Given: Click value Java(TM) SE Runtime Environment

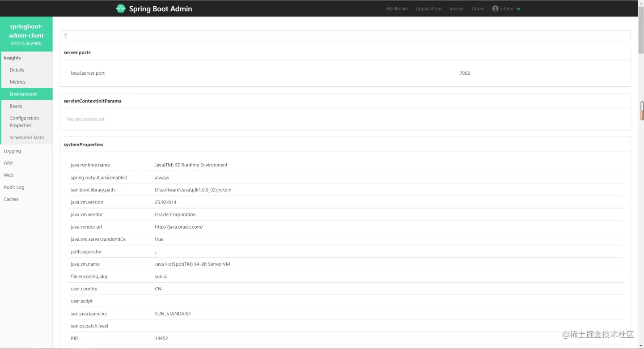Looking at the screenshot, I should coord(191,165).
